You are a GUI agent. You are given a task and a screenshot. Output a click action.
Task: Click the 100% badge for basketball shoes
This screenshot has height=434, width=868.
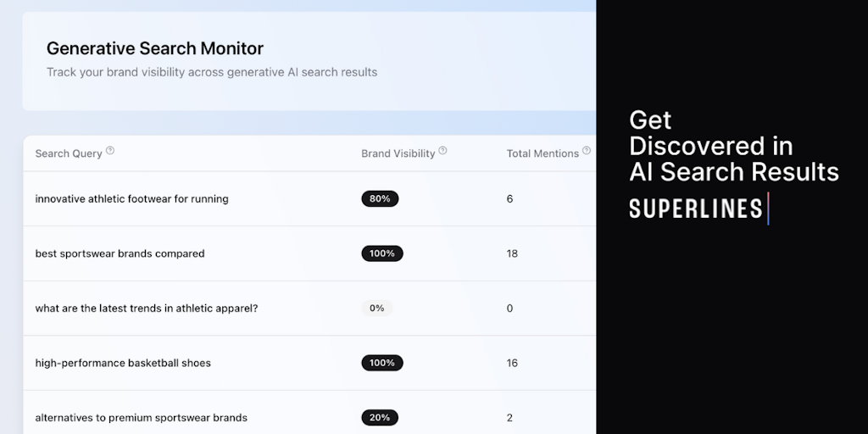pos(382,363)
